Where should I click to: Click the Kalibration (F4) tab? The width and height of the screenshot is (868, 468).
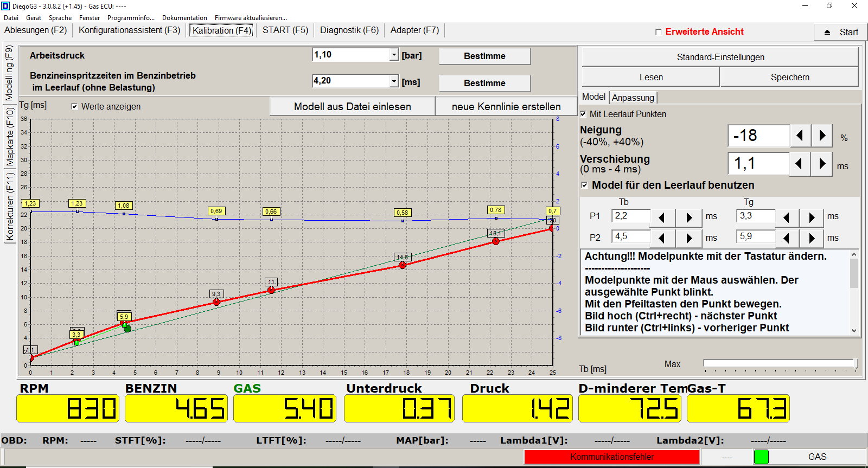point(222,30)
